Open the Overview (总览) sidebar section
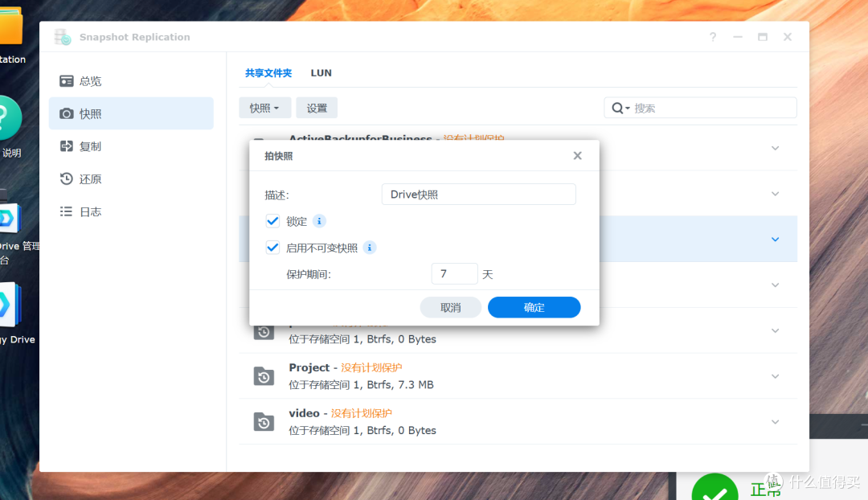This screenshot has width=868, height=500. click(x=131, y=81)
